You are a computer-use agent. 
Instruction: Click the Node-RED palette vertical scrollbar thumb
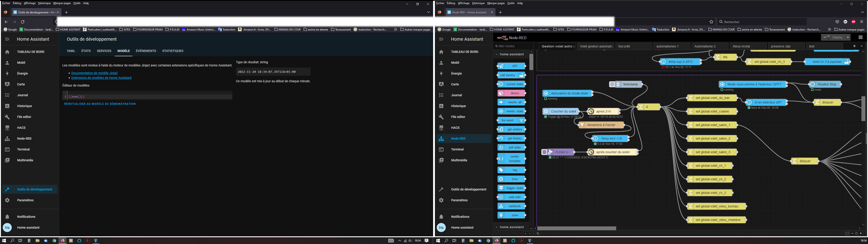[531, 62]
